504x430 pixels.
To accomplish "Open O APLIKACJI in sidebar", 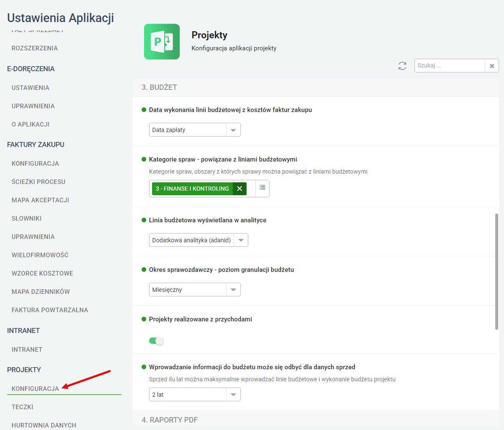I will pyautogui.click(x=30, y=124).
